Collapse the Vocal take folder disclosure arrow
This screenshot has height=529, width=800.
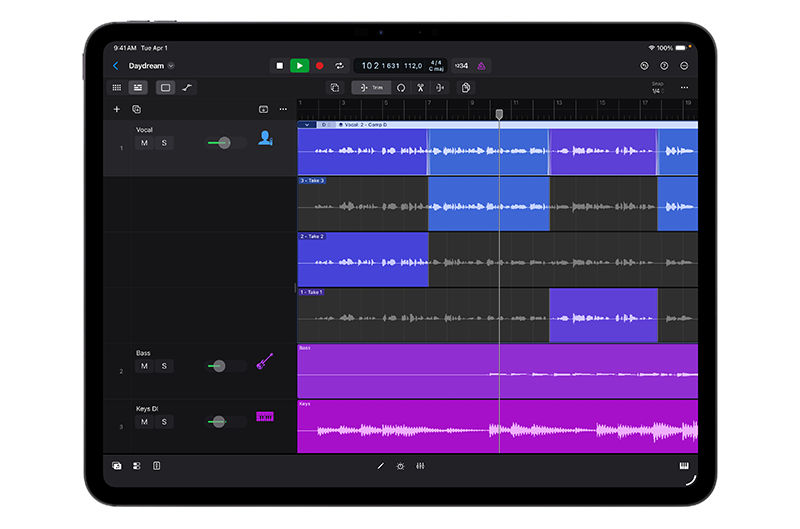coord(307,125)
